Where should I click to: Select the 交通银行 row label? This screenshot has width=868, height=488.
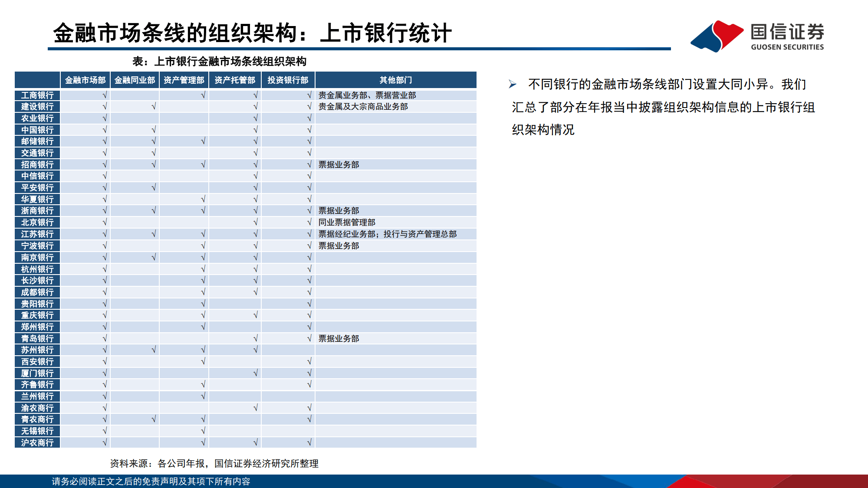click(37, 153)
